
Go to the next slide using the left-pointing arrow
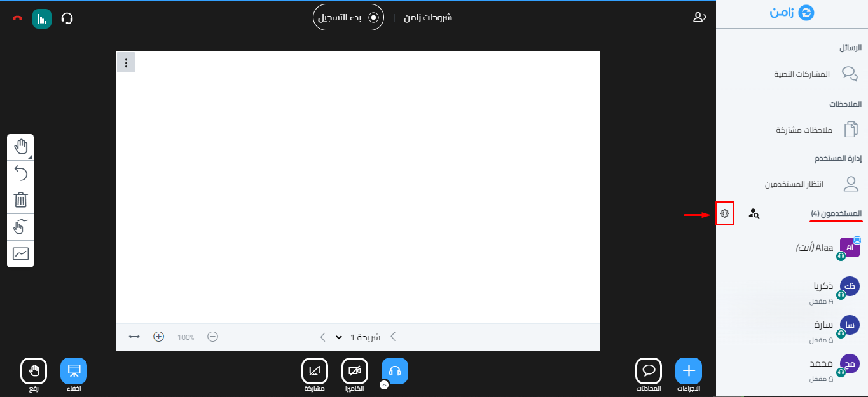click(x=322, y=337)
